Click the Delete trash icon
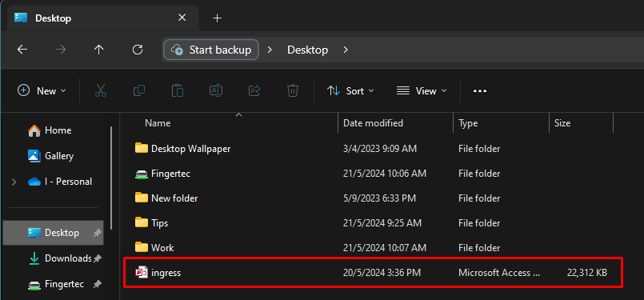Viewport: 644px width, 300px height. point(293,90)
